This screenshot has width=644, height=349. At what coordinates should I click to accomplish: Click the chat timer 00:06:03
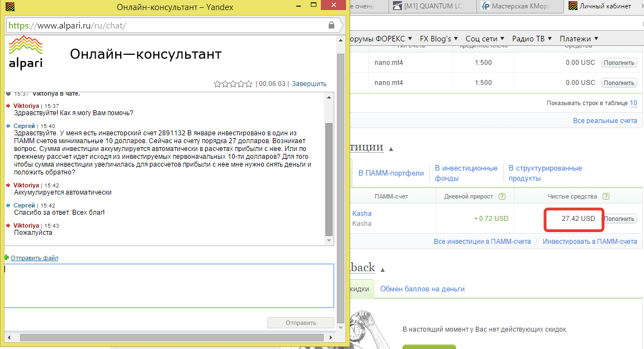pyautogui.click(x=272, y=84)
